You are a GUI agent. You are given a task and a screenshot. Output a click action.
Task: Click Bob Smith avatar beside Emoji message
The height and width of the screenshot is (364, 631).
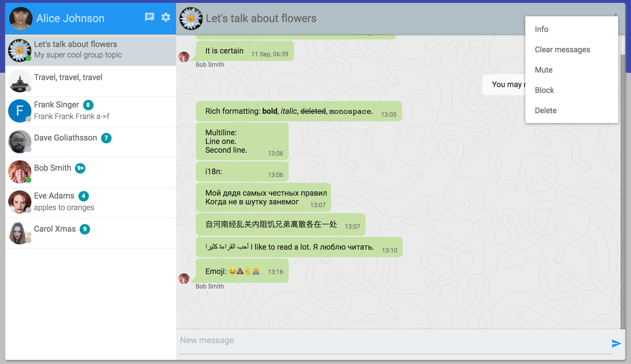pyautogui.click(x=184, y=279)
